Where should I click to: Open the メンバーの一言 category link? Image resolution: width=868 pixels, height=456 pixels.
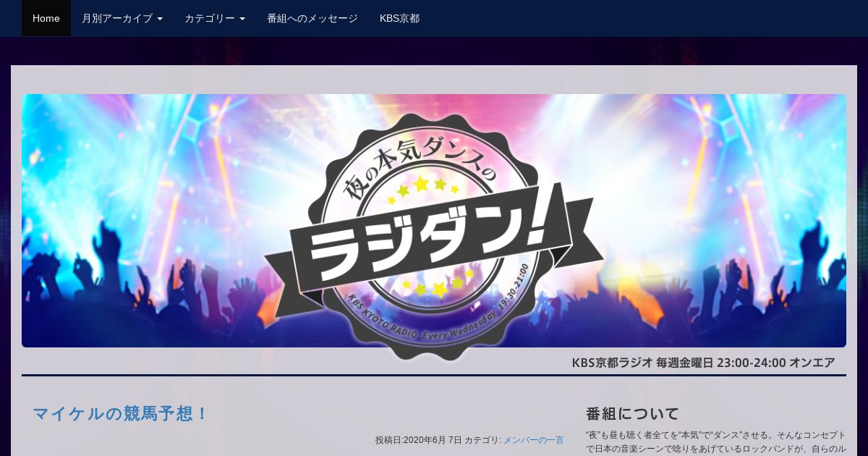[x=534, y=440]
